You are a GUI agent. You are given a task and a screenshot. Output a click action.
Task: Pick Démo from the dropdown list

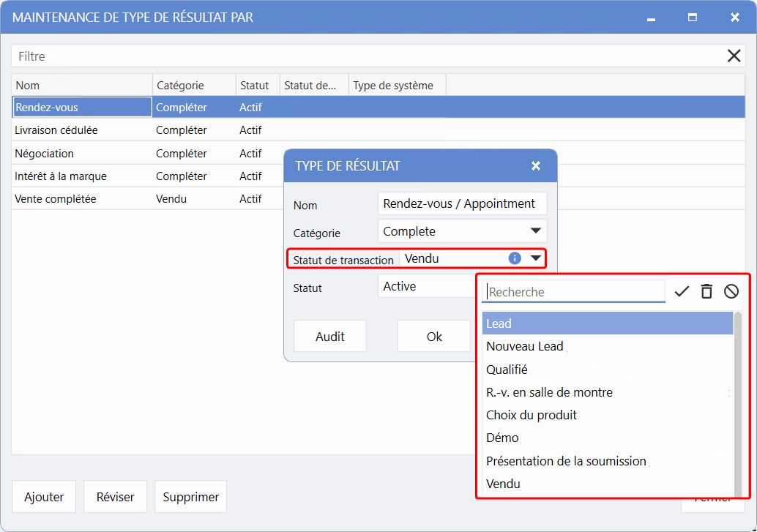tap(502, 438)
